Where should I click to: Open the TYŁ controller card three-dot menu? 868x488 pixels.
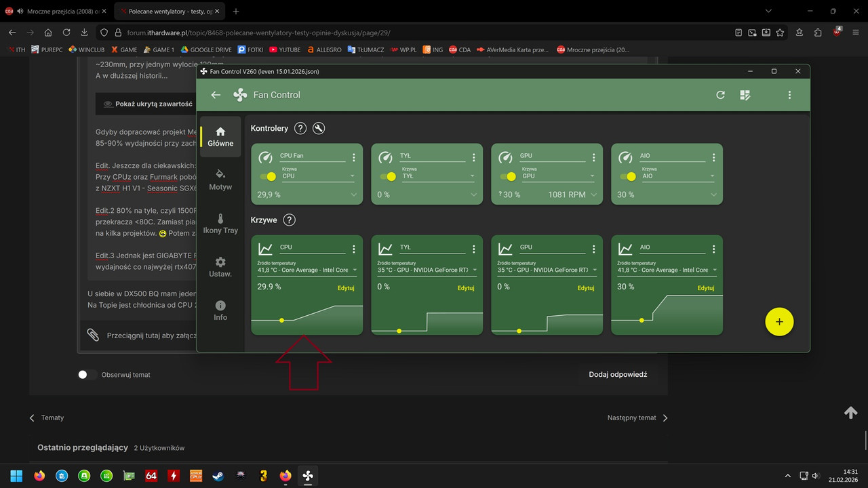tap(473, 157)
